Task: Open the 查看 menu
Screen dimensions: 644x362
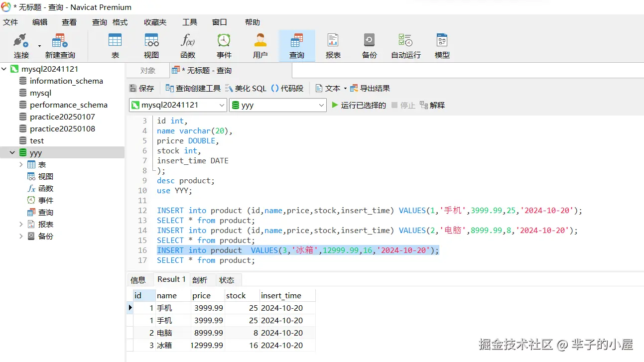Action: point(69,22)
